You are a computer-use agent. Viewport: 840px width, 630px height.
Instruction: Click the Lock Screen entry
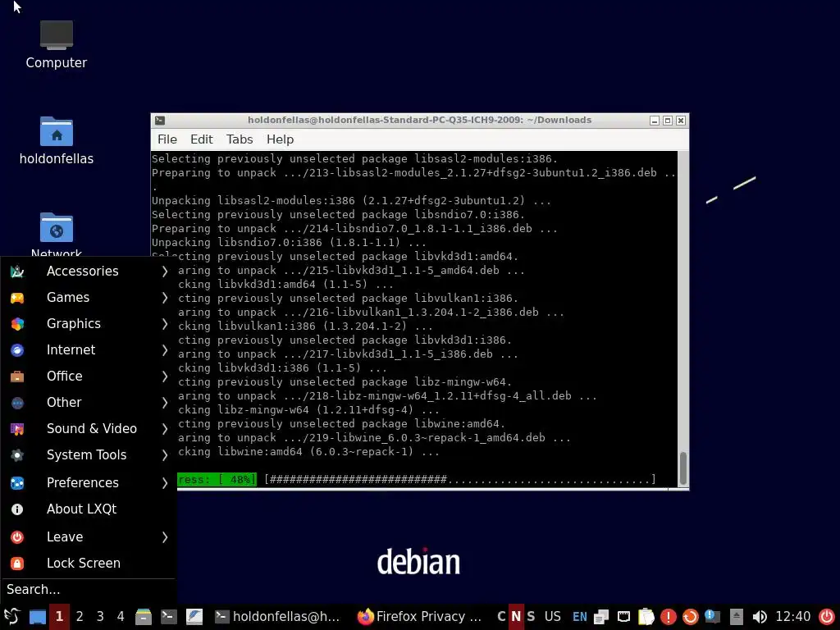click(89, 563)
